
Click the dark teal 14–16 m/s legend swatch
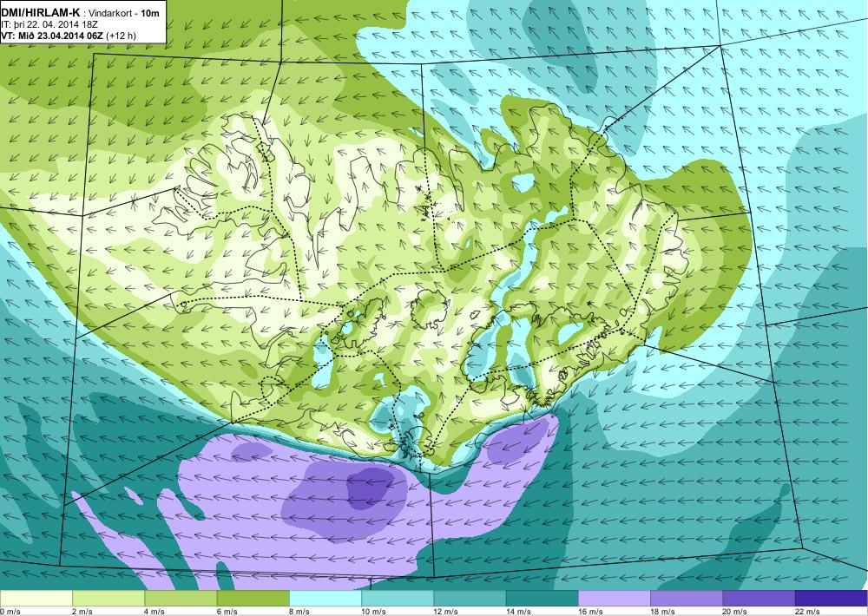tap(542, 599)
